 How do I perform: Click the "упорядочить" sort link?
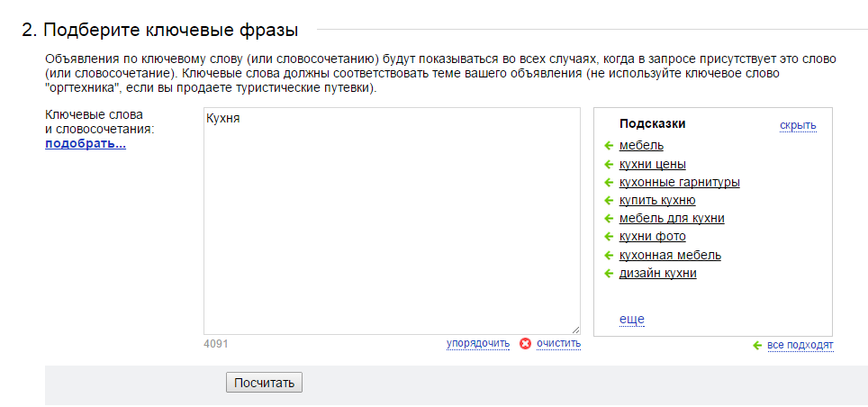(x=478, y=343)
